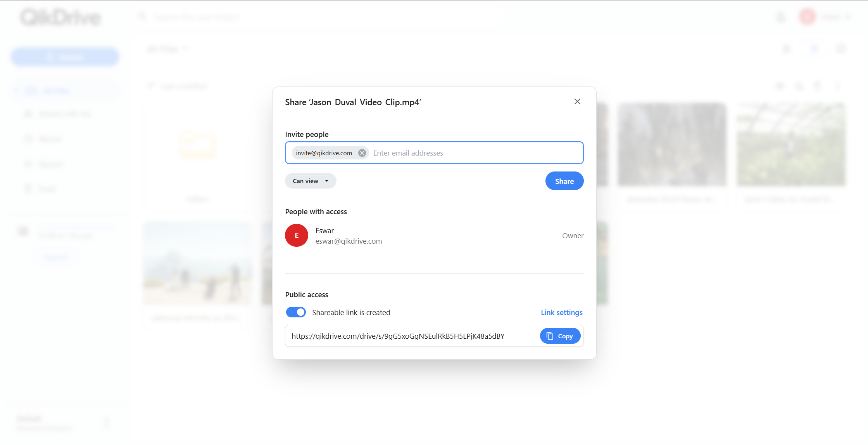Click the blue Share button
The width and height of the screenshot is (868, 445).
coord(564,181)
